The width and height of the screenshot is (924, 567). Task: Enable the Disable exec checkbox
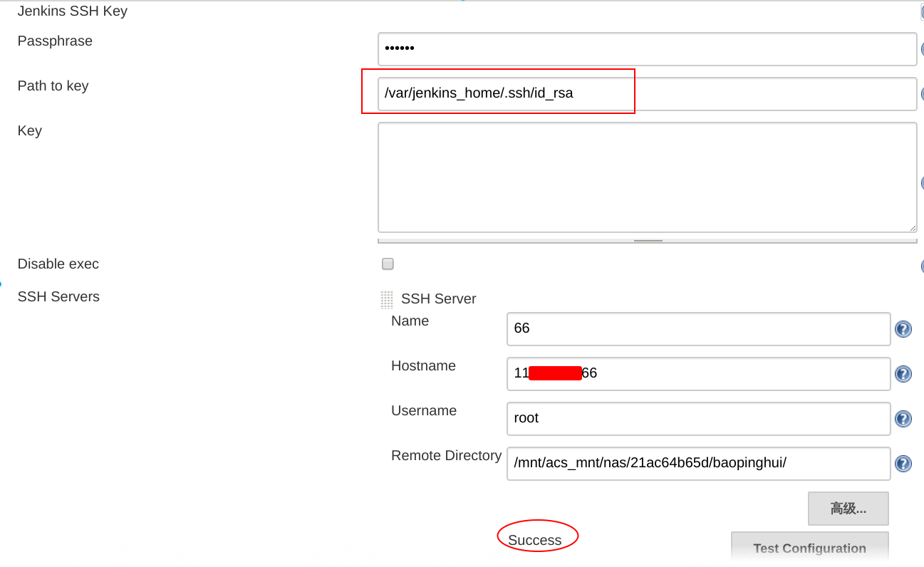tap(388, 264)
